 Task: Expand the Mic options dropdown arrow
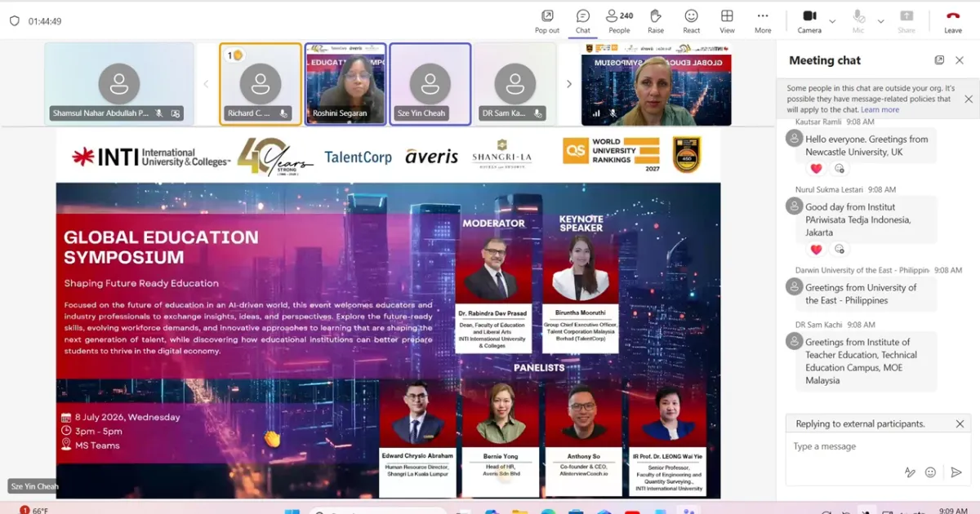coord(880,21)
